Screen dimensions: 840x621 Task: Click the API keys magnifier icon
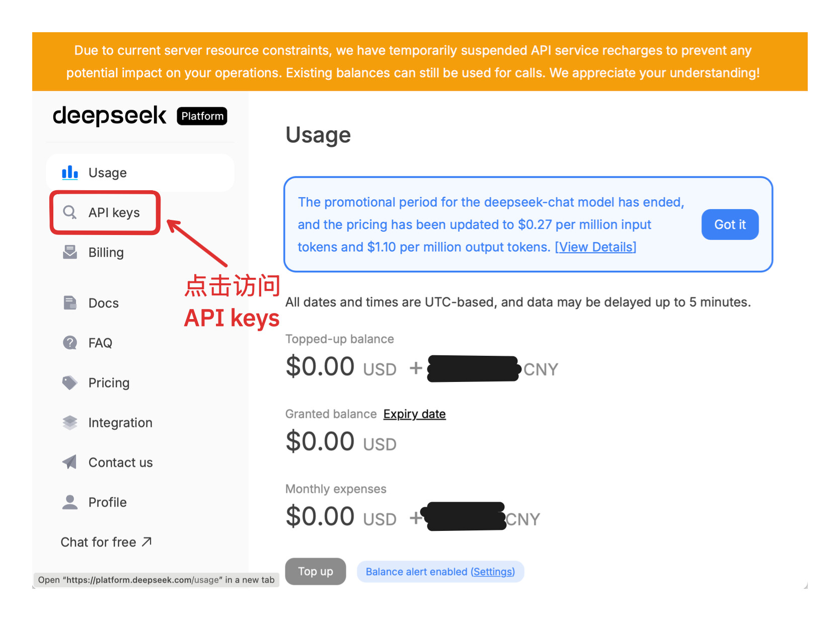70,212
